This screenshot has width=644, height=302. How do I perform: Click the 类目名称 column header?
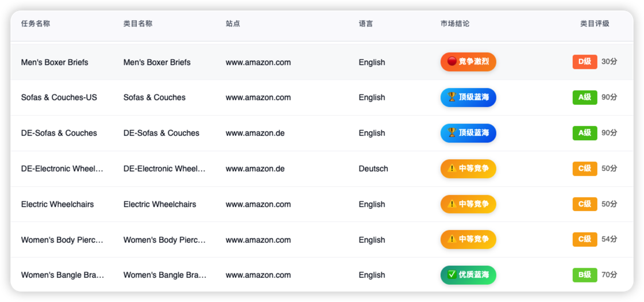pos(138,24)
